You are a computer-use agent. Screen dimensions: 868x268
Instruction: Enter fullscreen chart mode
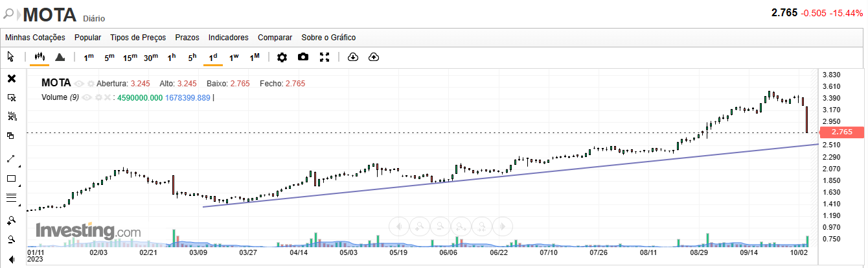click(x=325, y=57)
